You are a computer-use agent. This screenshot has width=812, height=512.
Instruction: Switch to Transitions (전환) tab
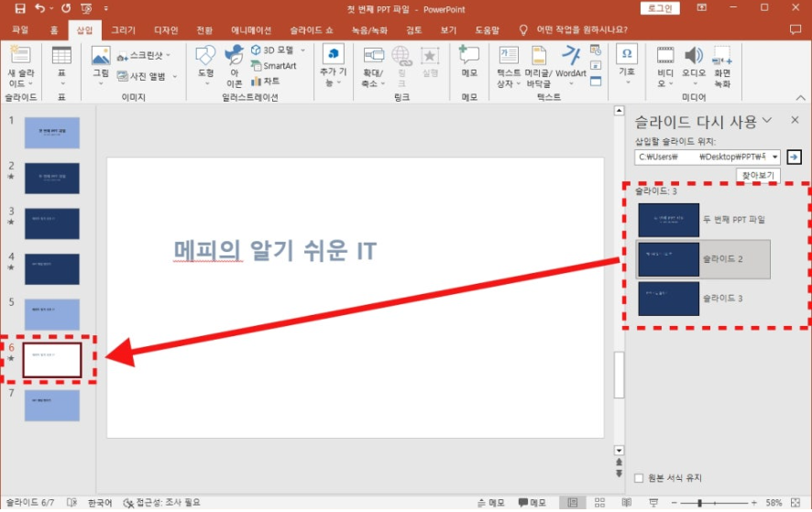(x=204, y=29)
